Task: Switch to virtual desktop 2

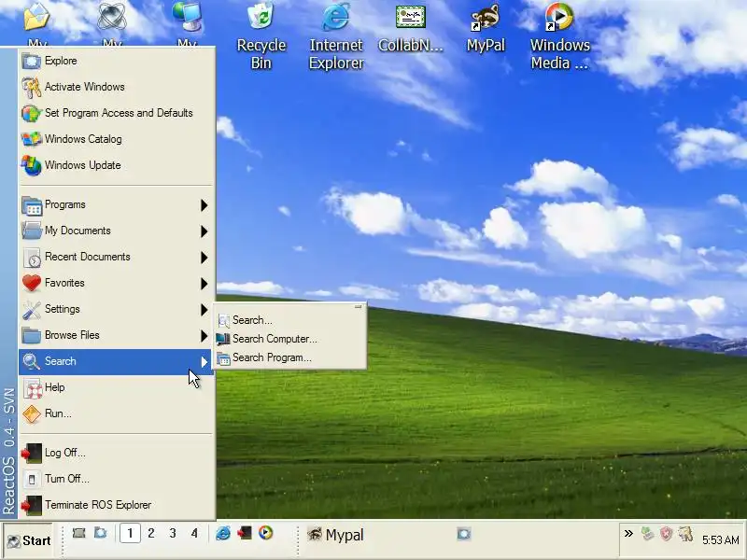Action: 151,533
